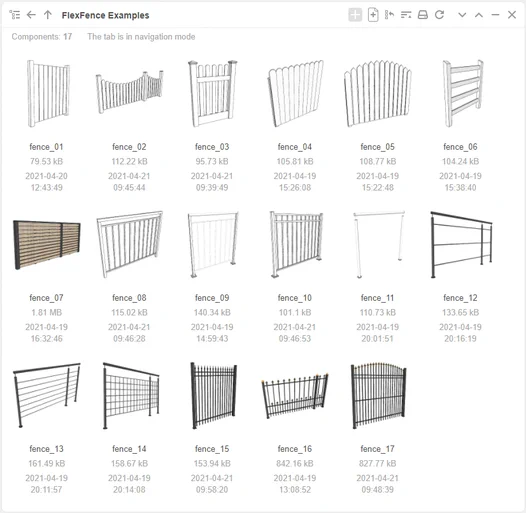Viewport: 526px width, 513px height.
Task: Open the folder tree view icon
Action: pyautogui.click(x=15, y=15)
